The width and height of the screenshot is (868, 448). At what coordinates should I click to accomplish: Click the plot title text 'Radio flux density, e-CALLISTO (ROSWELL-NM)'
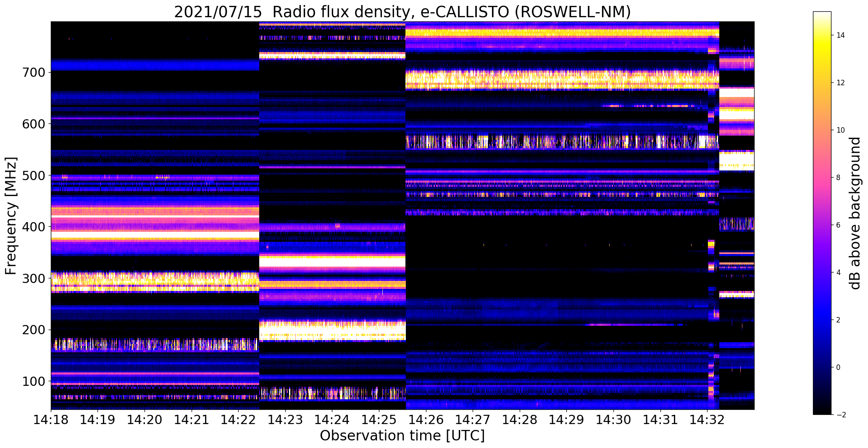[452, 12]
